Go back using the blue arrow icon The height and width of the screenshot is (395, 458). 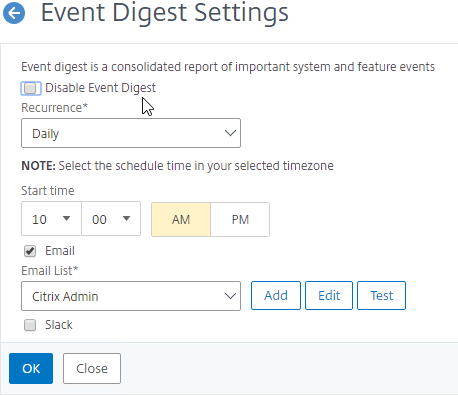tap(14, 13)
